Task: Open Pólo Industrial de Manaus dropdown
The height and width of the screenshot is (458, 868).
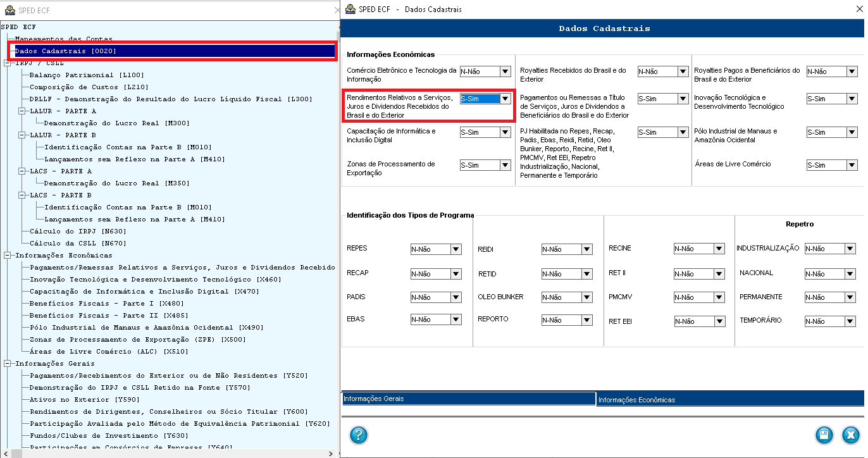Action: point(852,132)
